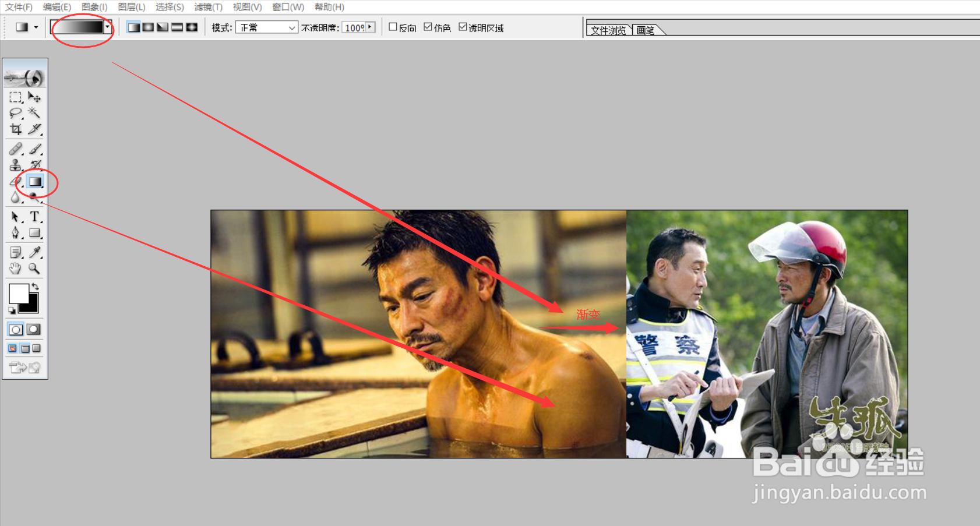
Task: Open the 窗口(W) menu
Action: 288,7
